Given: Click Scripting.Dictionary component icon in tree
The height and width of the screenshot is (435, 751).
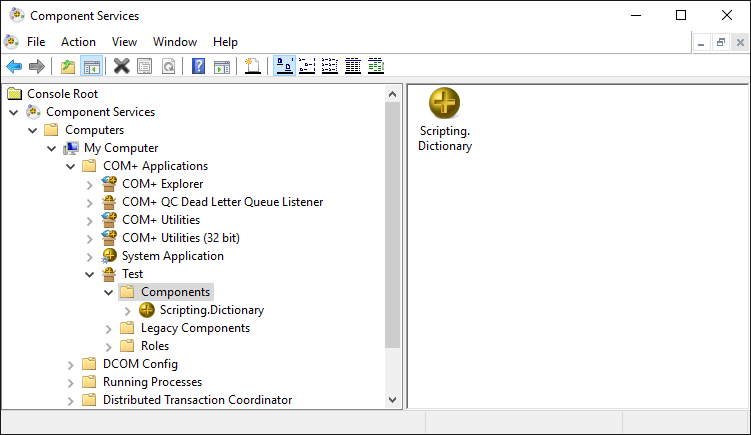Looking at the screenshot, I should (x=147, y=310).
